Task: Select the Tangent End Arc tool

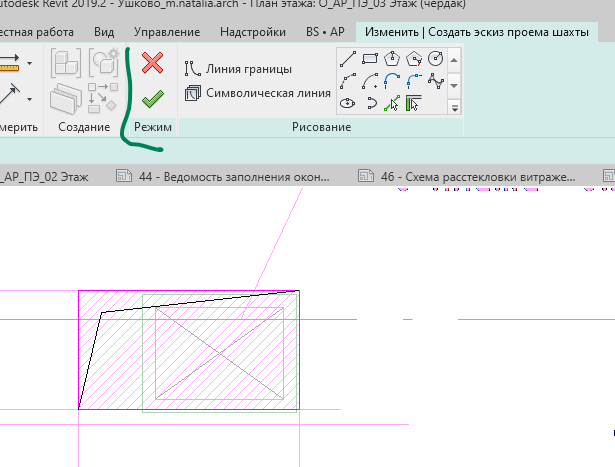Action: coord(392,81)
